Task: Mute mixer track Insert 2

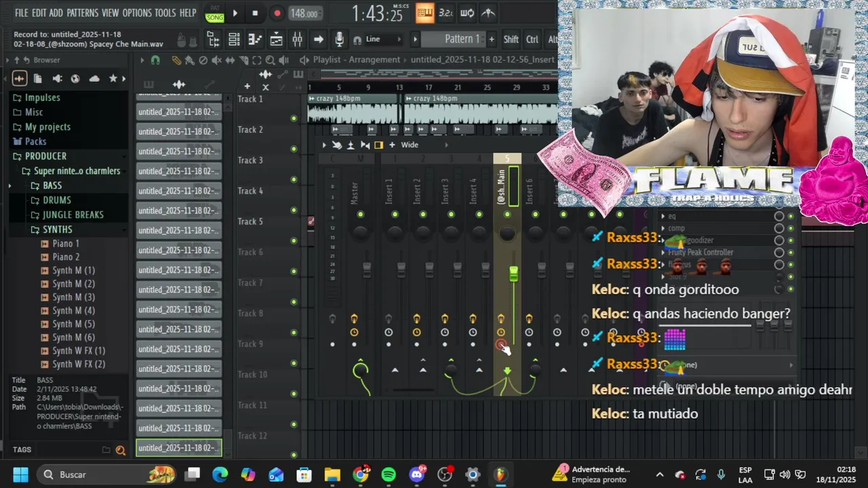Action: 422,214
